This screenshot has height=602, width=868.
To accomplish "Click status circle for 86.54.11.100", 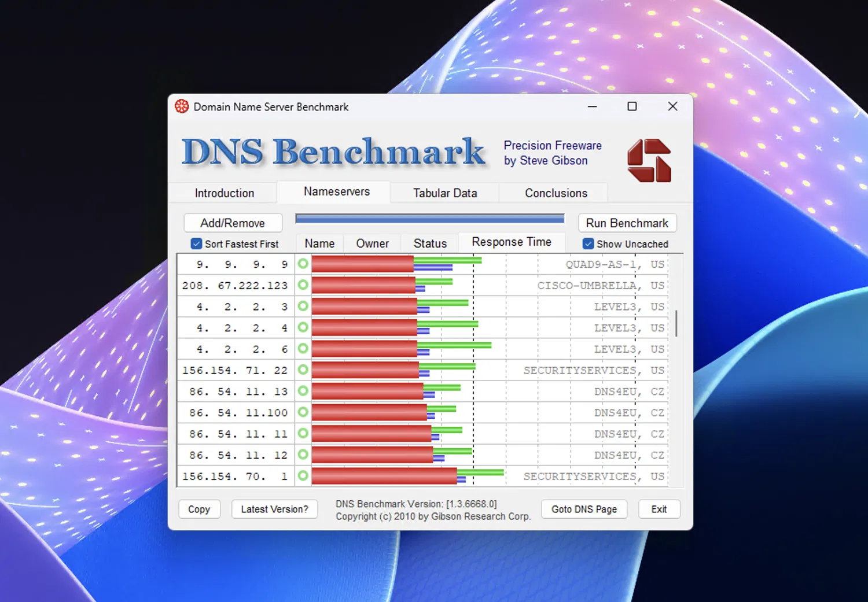I will pyautogui.click(x=303, y=412).
